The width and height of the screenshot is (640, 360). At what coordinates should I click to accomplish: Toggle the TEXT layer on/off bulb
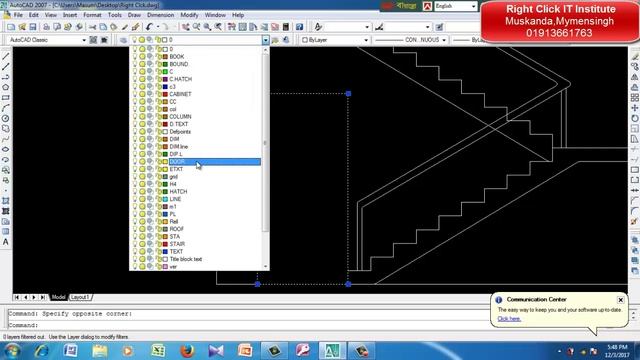click(134, 251)
